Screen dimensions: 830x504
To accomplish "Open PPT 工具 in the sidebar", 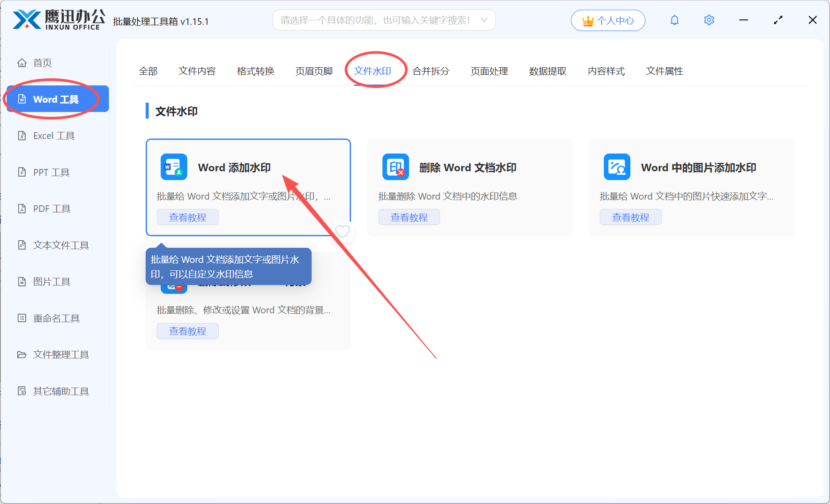I will 58,172.
